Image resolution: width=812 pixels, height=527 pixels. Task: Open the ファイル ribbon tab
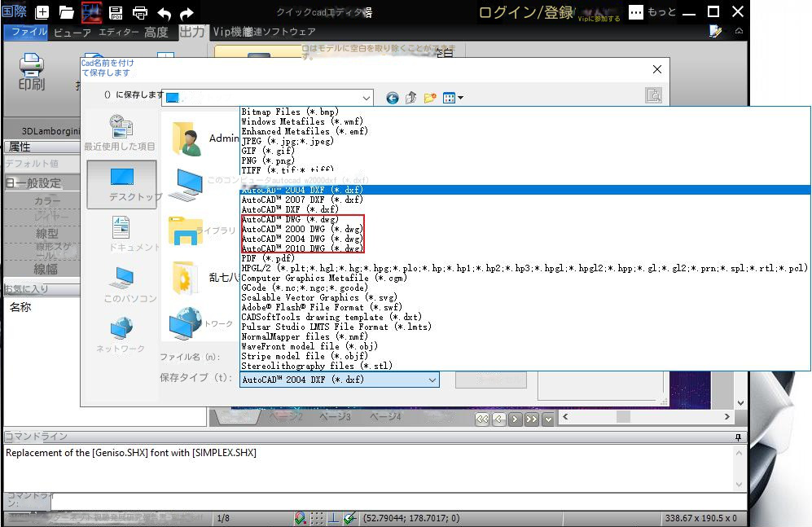point(26,32)
